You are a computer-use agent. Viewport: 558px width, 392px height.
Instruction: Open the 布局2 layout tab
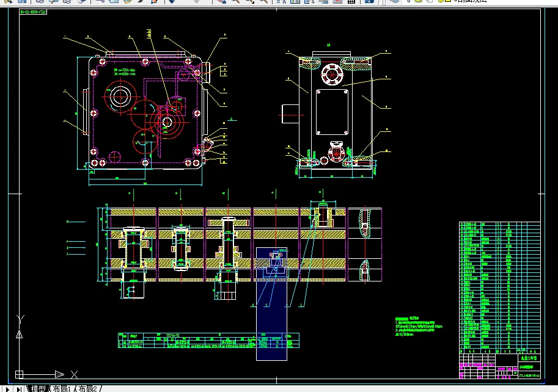[x=87, y=388]
